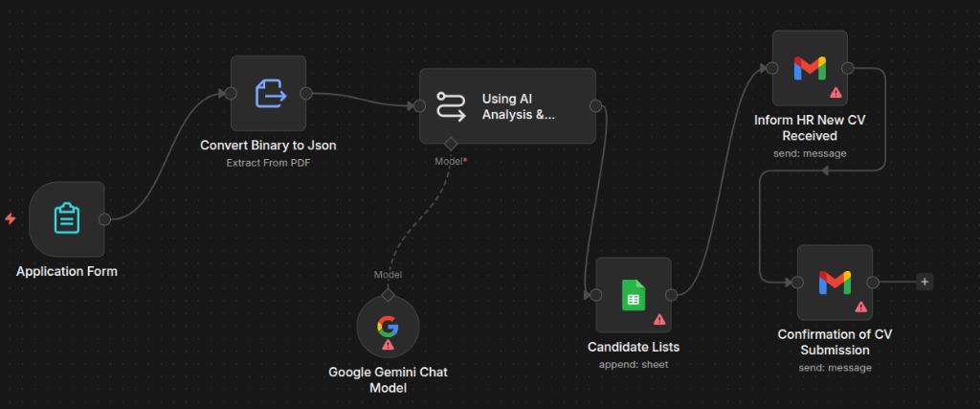This screenshot has height=409, width=980.
Task: Open the Convert Binary to Json node
Action: [x=268, y=93]
